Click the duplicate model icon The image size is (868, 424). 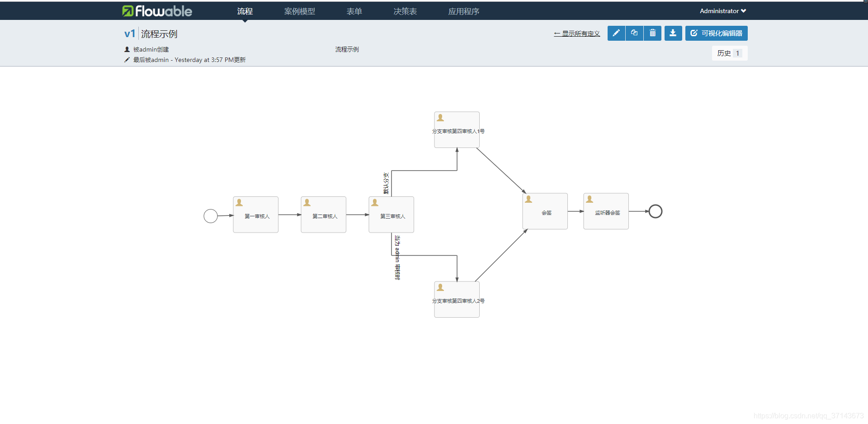(x=634, y=33)
